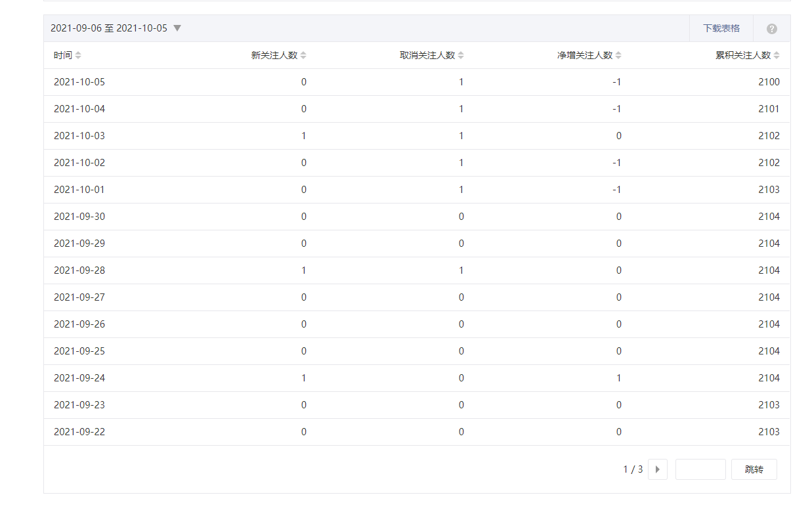Select the 2021-09-22 date cell
This screenshot has height=514, width=812.
point(79,432)
